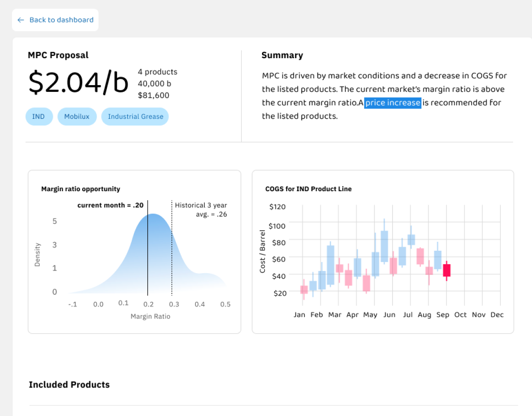Click the "current month = .20" label

pos(110,206)
